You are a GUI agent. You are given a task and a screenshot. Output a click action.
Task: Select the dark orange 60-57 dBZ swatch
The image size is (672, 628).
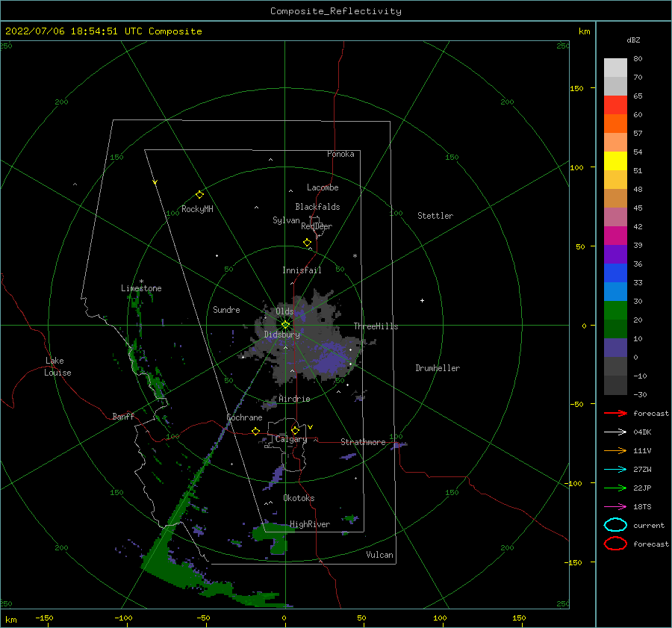click(x=615, y=124)
